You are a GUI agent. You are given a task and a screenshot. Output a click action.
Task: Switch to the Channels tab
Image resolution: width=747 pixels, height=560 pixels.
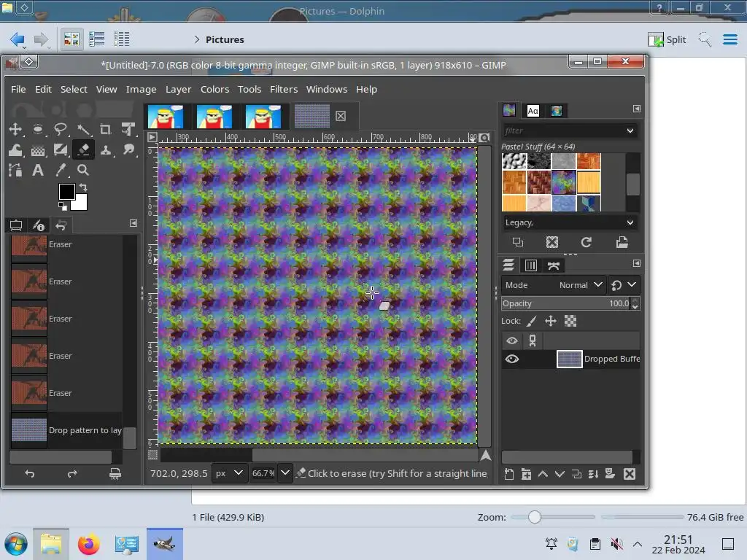531,265
